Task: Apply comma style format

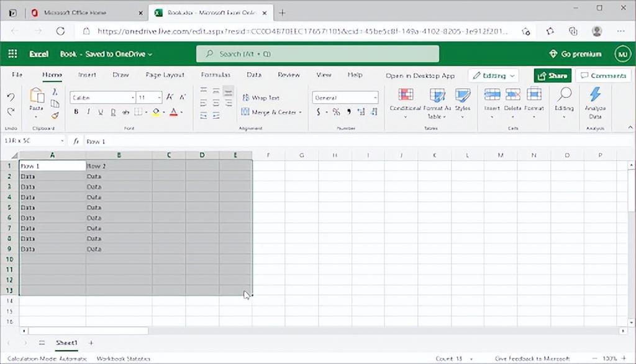Action: 348,112
